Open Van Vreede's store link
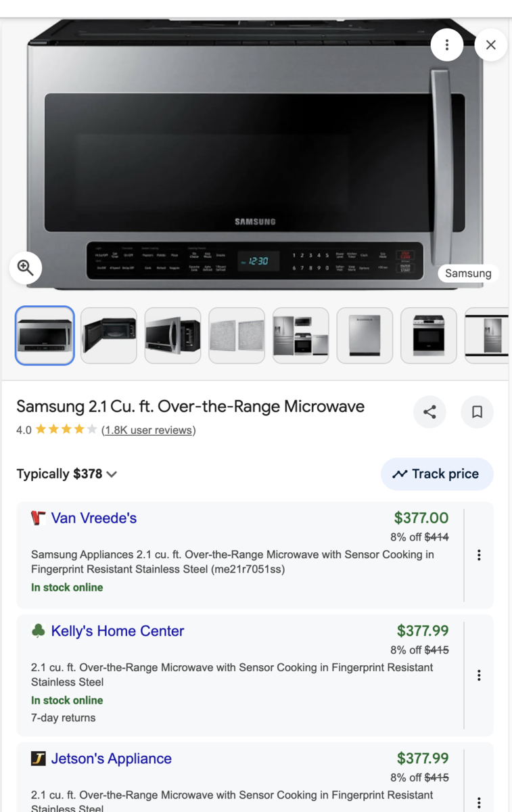 93,518
